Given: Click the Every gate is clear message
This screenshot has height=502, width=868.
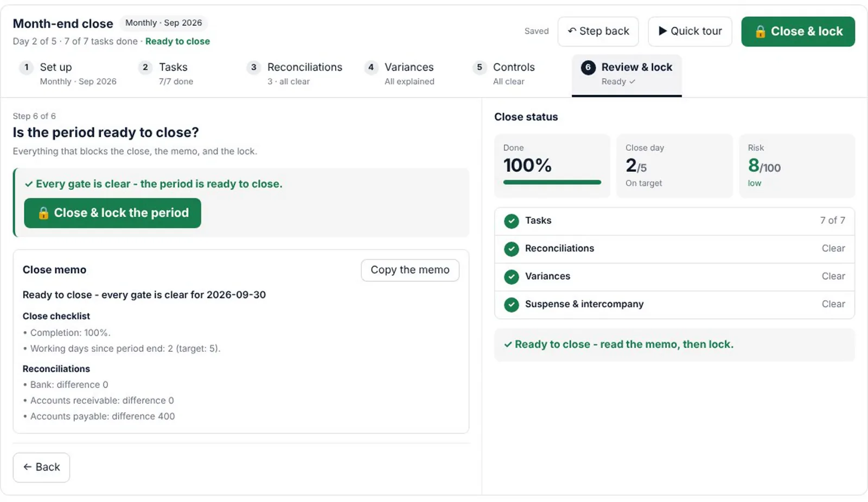Looking at the screenshot, I should pyautogui.click(x=154, y=184).
